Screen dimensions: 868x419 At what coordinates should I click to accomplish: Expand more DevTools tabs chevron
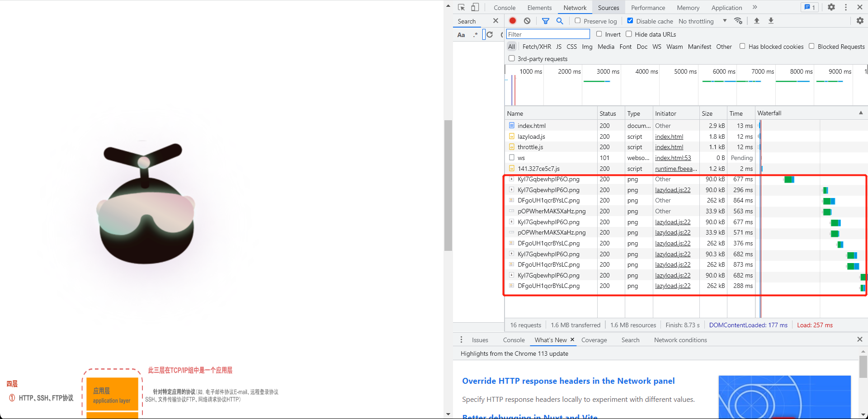click(755, 7)
